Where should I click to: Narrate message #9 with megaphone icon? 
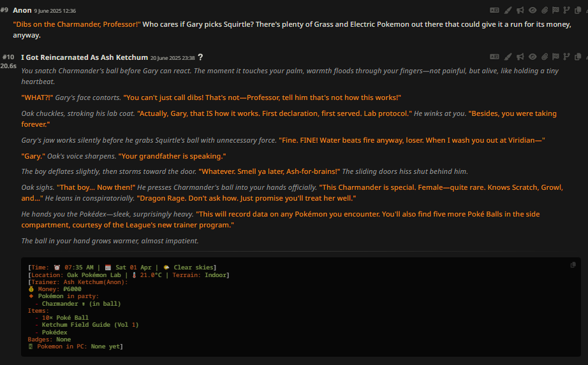click(520, 10)
